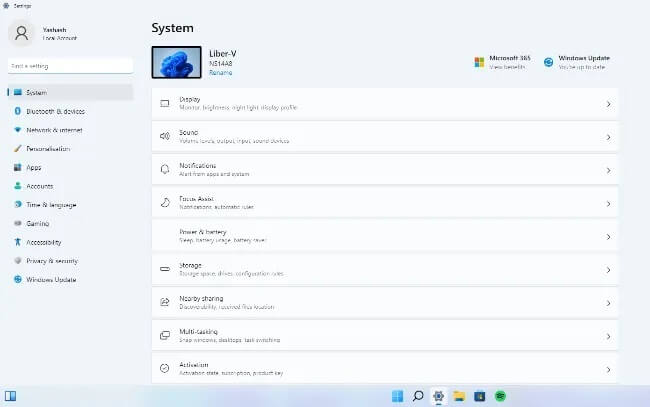Click the Settings gear icon in title bar
Image resolution: width=650 pixels, height=407 pixels.
coord(6,6)
